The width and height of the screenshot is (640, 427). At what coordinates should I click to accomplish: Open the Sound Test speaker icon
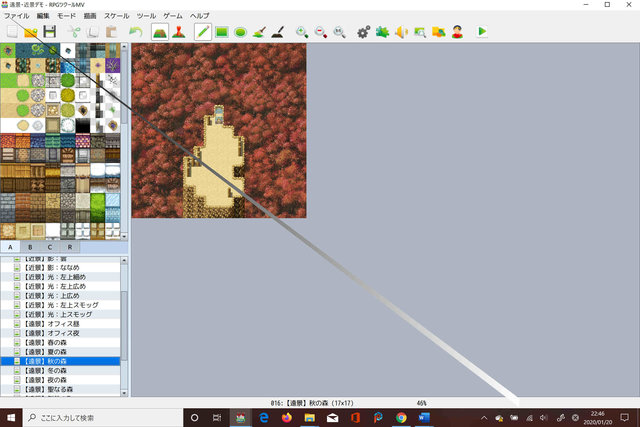point(401,32)
